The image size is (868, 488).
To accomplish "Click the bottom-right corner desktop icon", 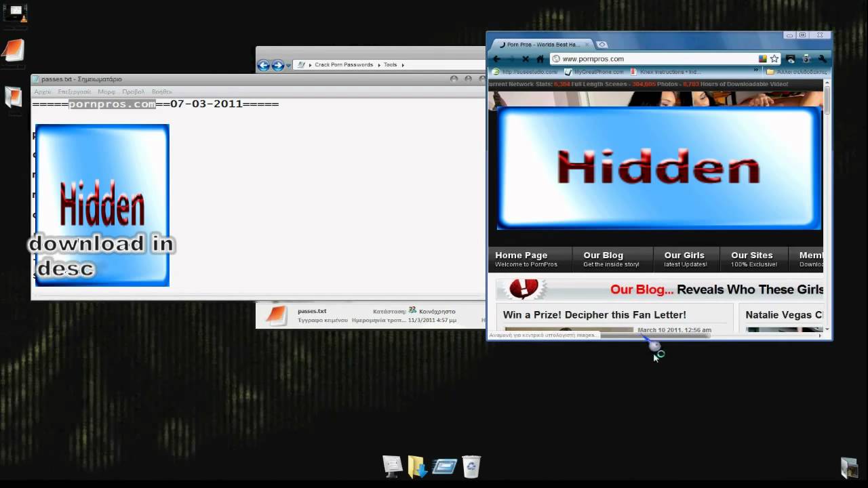I will coord(849,468).
